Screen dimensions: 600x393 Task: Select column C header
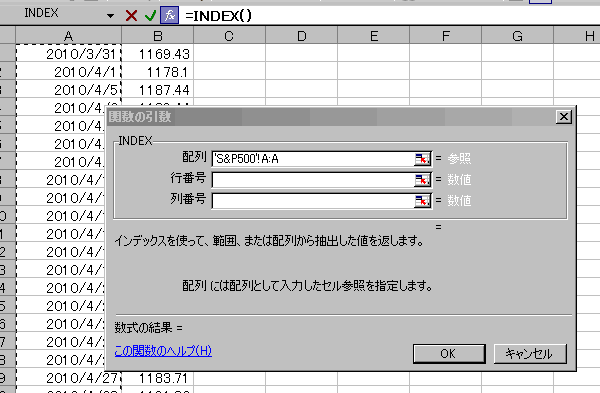pyautogui.click(x=229, y=36)
